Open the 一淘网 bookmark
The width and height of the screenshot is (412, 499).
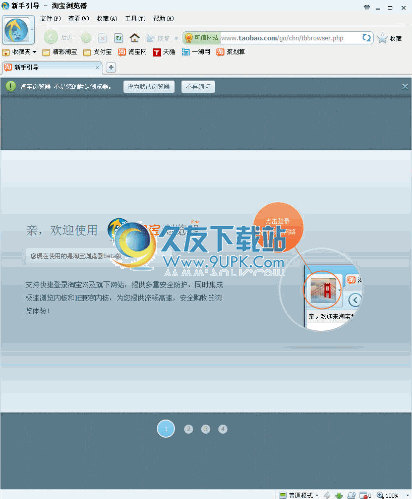pos(196,52)
